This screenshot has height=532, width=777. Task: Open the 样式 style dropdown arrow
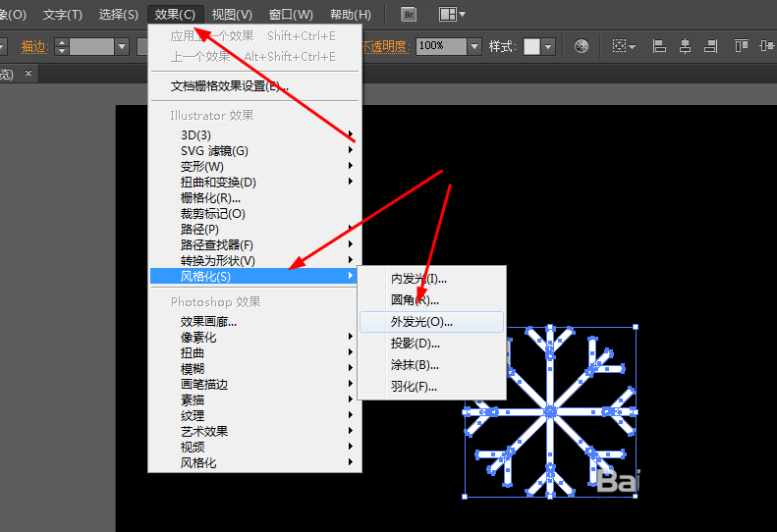[547, 46]
